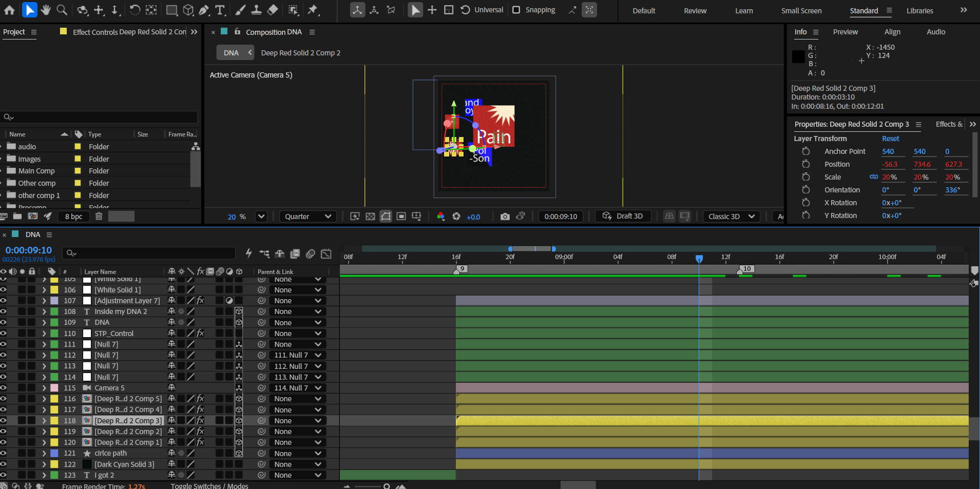Click the Home icon
Image resolution: width=980 pixels, height=489 pixels.
tap(9, 10)
